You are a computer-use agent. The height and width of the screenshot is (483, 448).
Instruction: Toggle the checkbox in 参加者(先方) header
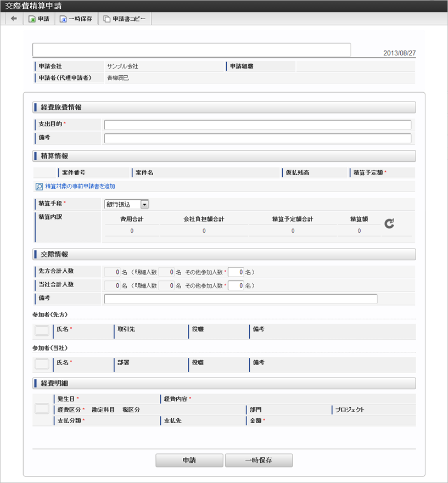coord(42,331)
